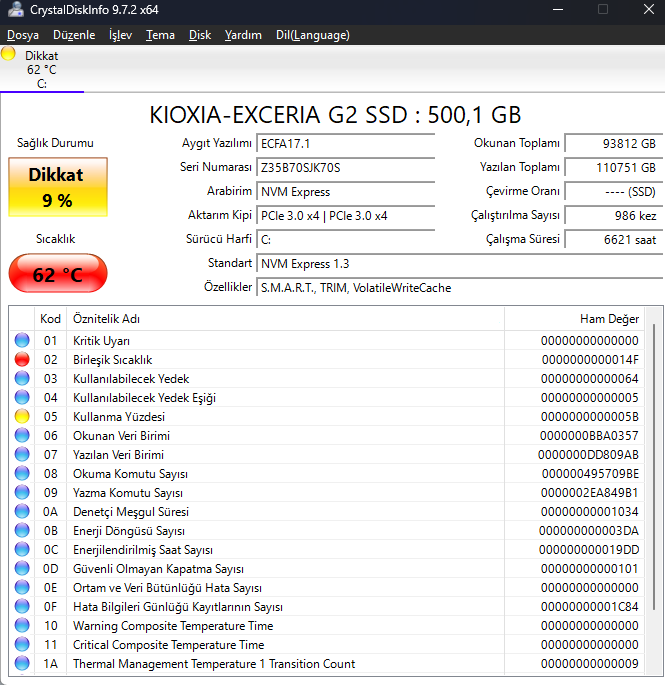Click blue status icon for Ortam ve Veri Bütünlüğü
The width and height of the screenshot is (665, 685).
[x=22, y=588]
